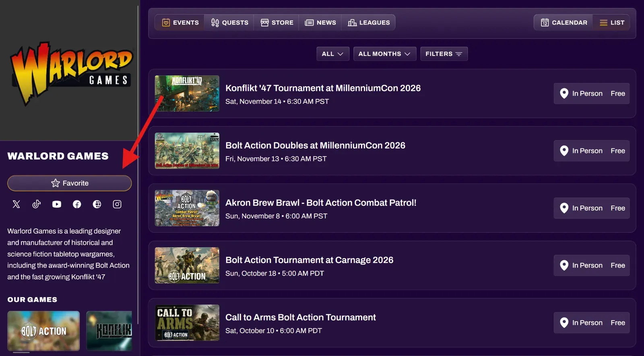Click date 'Sun, November 8 • 6:00 AM PST'
The width and height of the screenshot is (644, 356).
(x=276, y=216)
